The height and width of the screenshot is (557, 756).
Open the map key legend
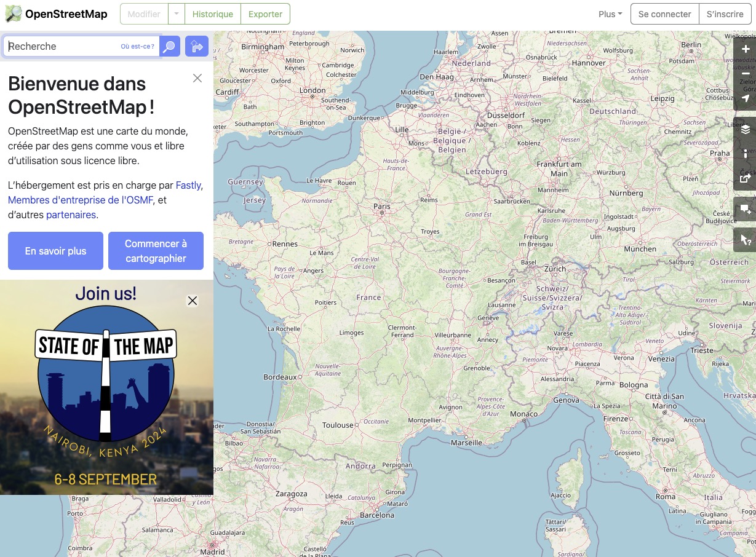coord(745,154)
